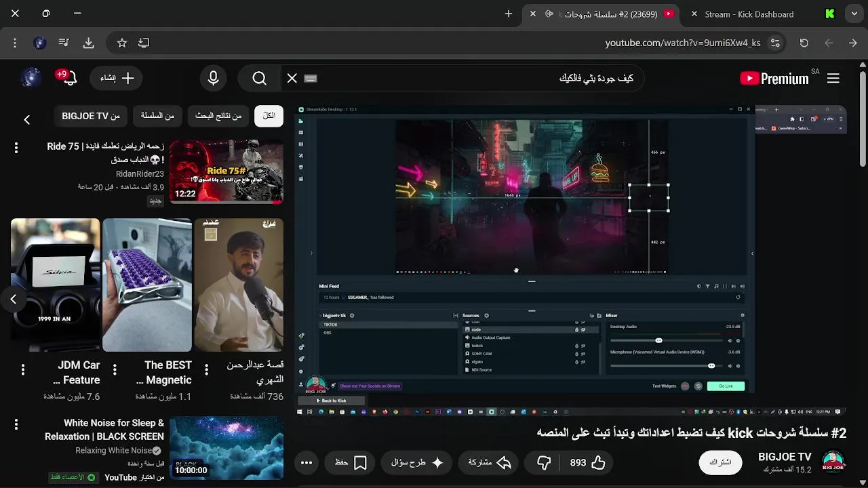Ask a question (طرح سؤال) about the video
The height and width of the screenshot is (488, 868).
point(418,462)
